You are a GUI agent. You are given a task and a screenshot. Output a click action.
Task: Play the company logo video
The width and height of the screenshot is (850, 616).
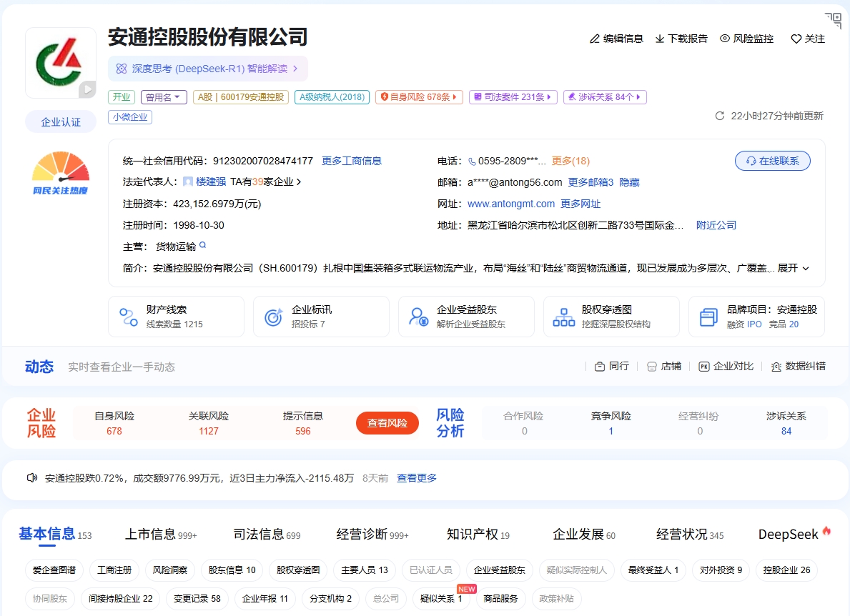pyautogui.click(x=87, y=89)
